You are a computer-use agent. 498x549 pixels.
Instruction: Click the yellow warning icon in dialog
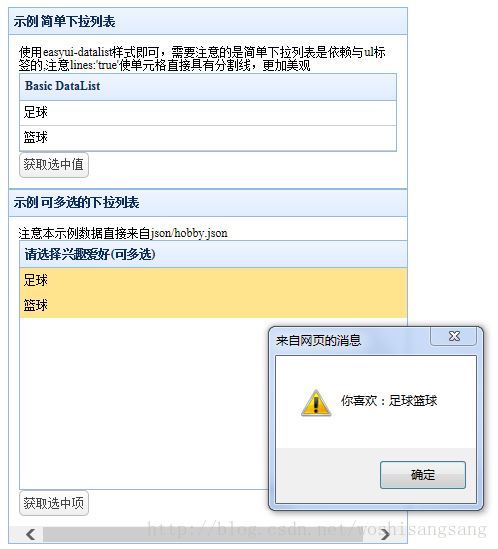tap(316, 403)
